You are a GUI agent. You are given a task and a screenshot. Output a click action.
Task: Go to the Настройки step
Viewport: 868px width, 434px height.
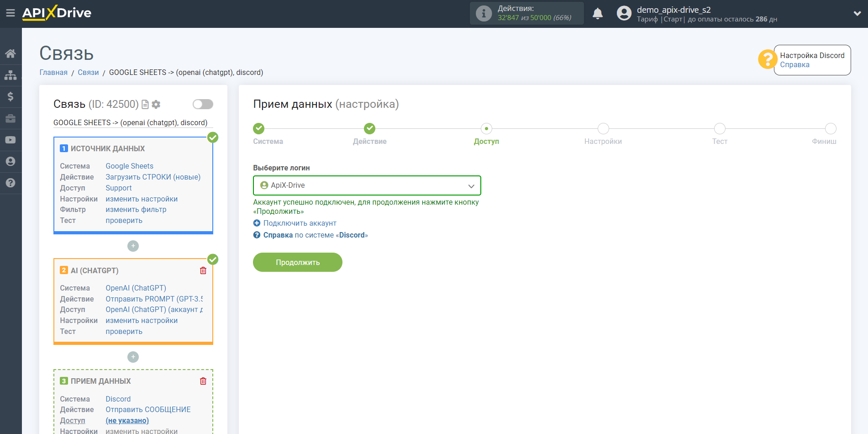pos(603,128)
